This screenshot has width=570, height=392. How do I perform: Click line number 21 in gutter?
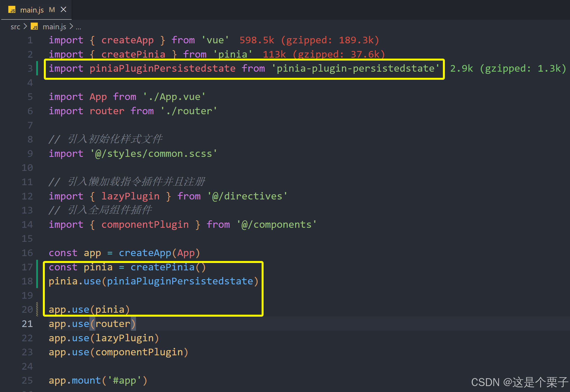(27, 324)
